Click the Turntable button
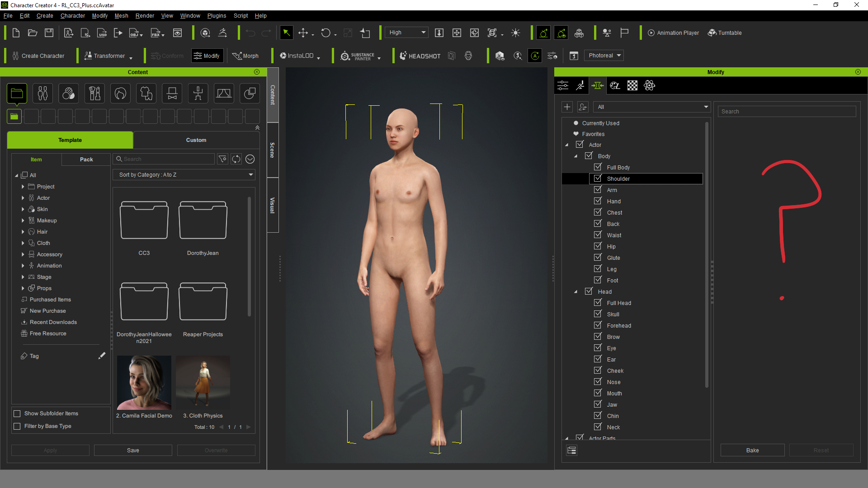The width and height of the screenshot is (868, 488). coord(725,33)
